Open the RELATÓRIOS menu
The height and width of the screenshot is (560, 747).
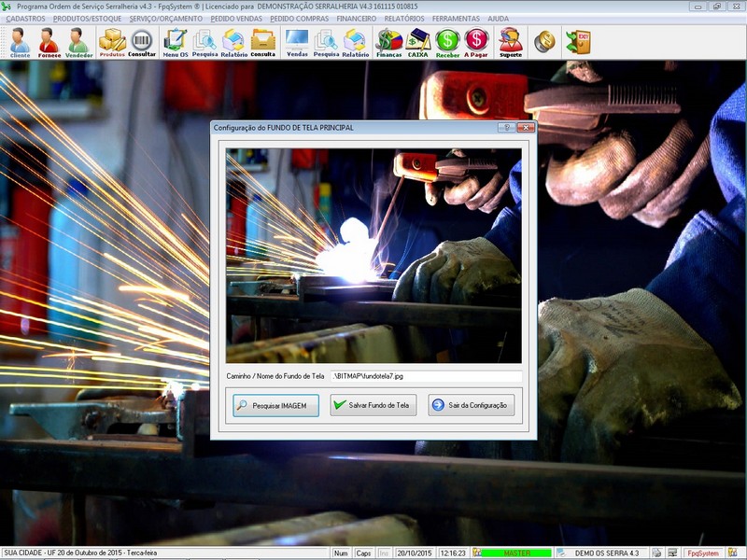coord(404,19)
